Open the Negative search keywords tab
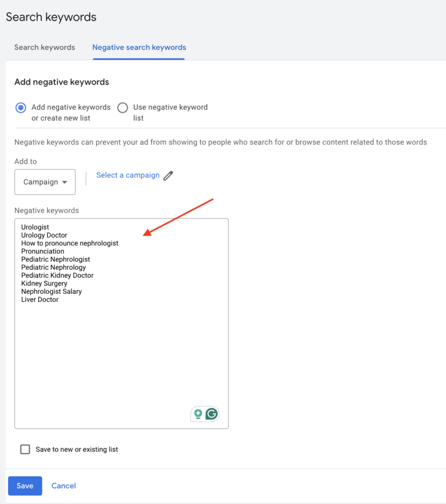 click(139, 47)
